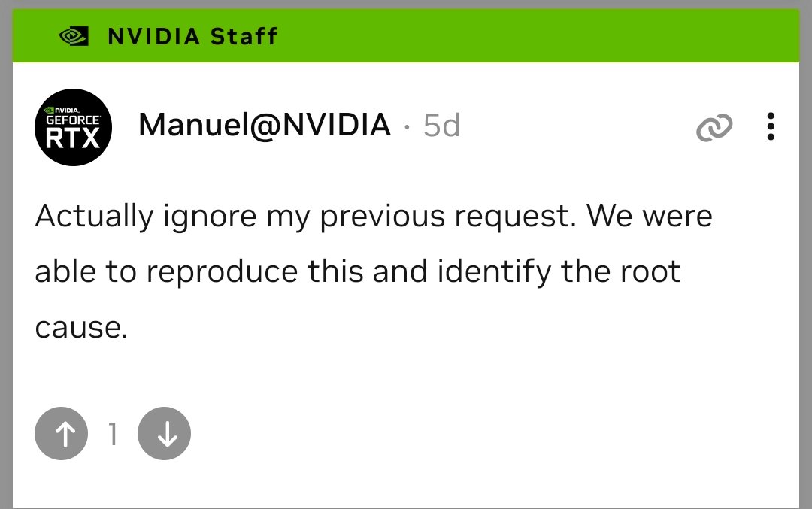Open the GeForce RTX profile avatar
812x509 pixels.
point(73,127)
